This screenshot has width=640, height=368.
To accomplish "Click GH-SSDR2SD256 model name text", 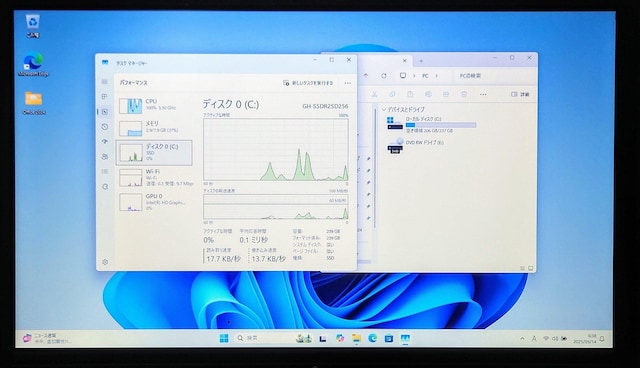I will [325, 106].
